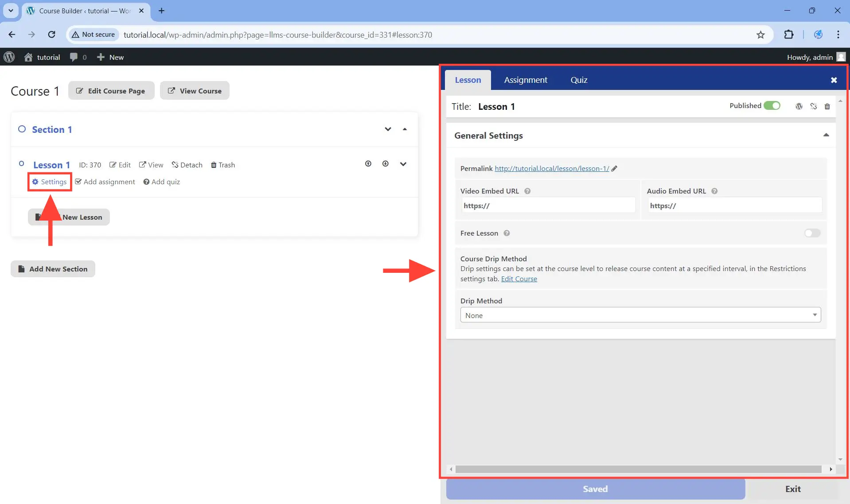Move Lesson 1 down arrow icon

pos(386,164)
